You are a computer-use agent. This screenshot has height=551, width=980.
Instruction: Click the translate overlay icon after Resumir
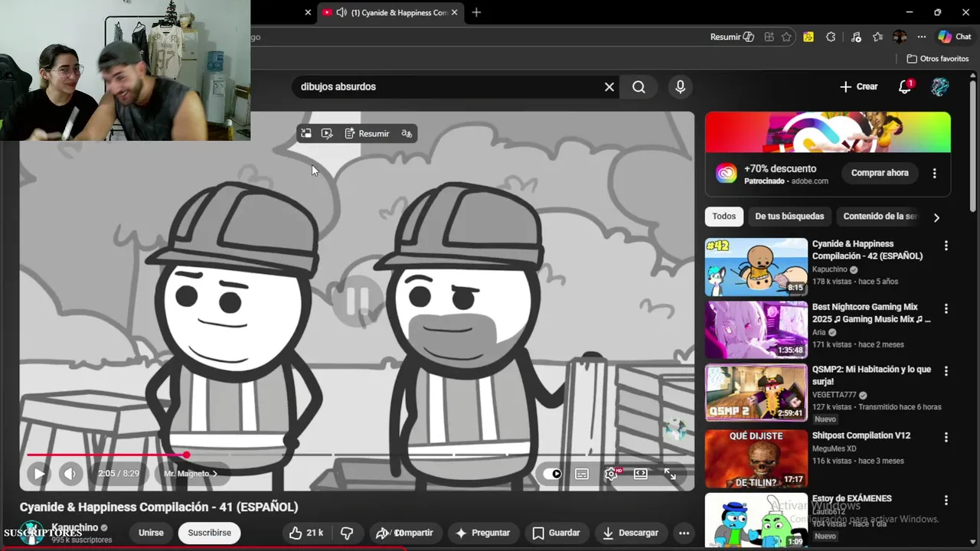(x=407, y=133)
